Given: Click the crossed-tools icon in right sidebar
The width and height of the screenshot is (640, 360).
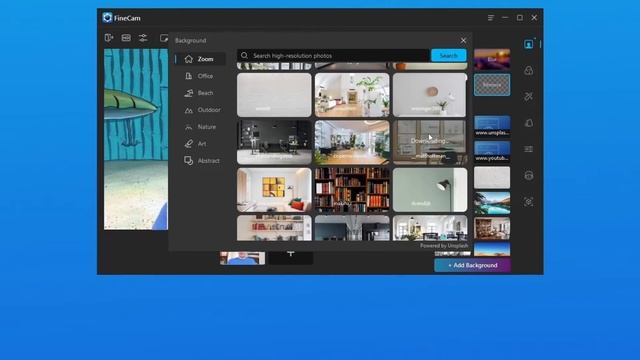Looking at the screenshot, I should pyautogui.click(x=529, y=97).
